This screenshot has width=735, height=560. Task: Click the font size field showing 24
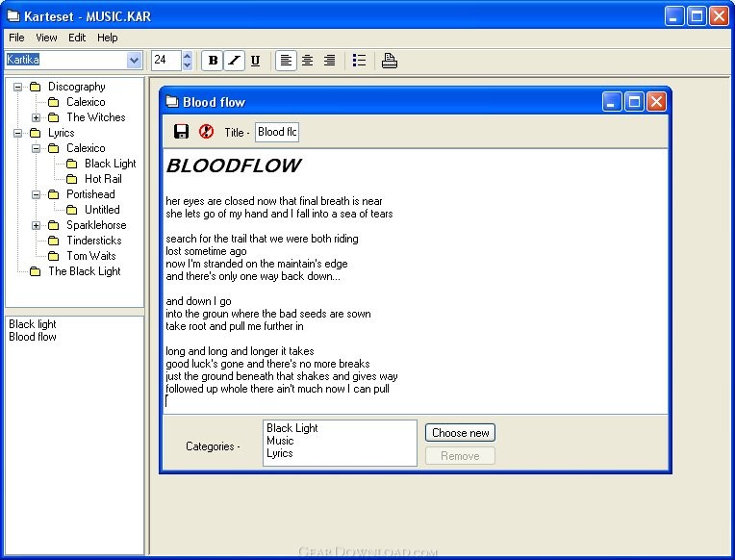[x=166, y=61]
